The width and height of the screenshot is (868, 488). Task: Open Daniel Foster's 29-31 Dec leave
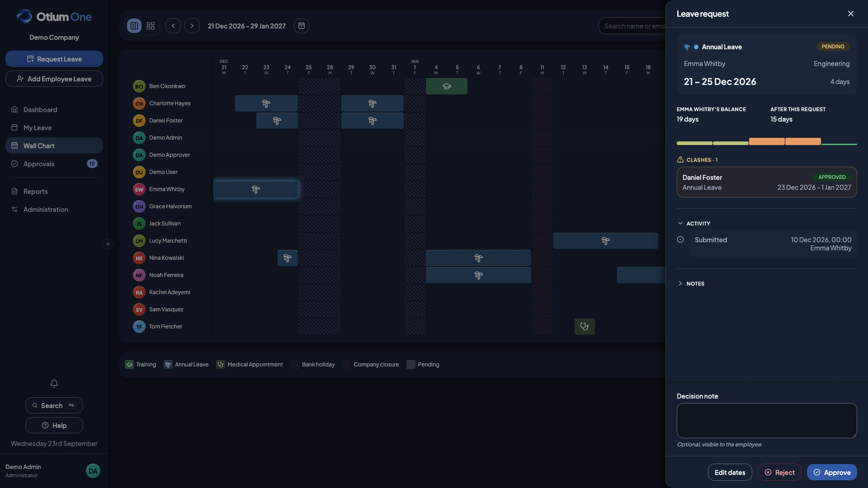pyautogui.click(x=373, y=121)
